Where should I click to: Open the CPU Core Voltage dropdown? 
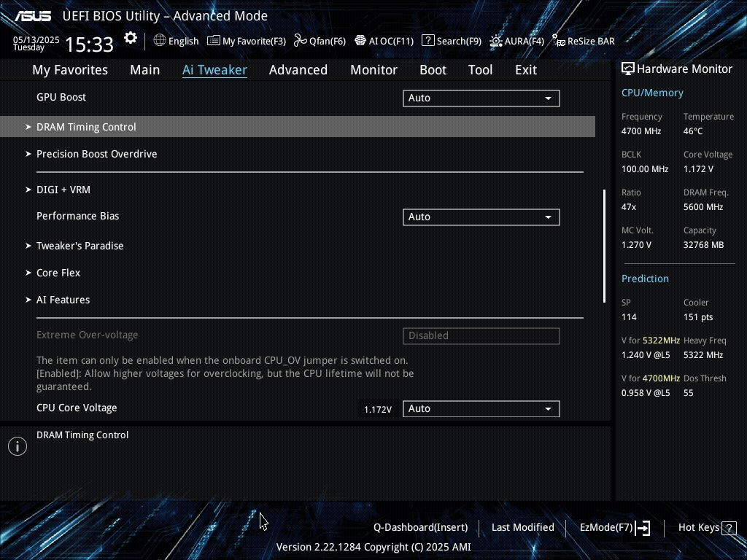[481, 408]
